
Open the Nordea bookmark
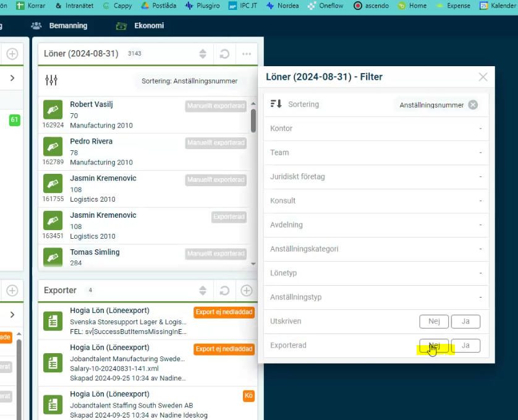point(282,6)
